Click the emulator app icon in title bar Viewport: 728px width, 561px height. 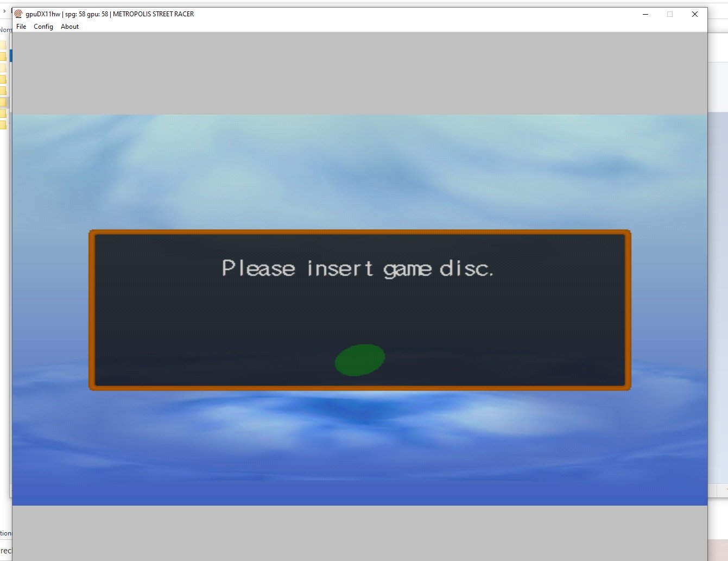point(18,14)
